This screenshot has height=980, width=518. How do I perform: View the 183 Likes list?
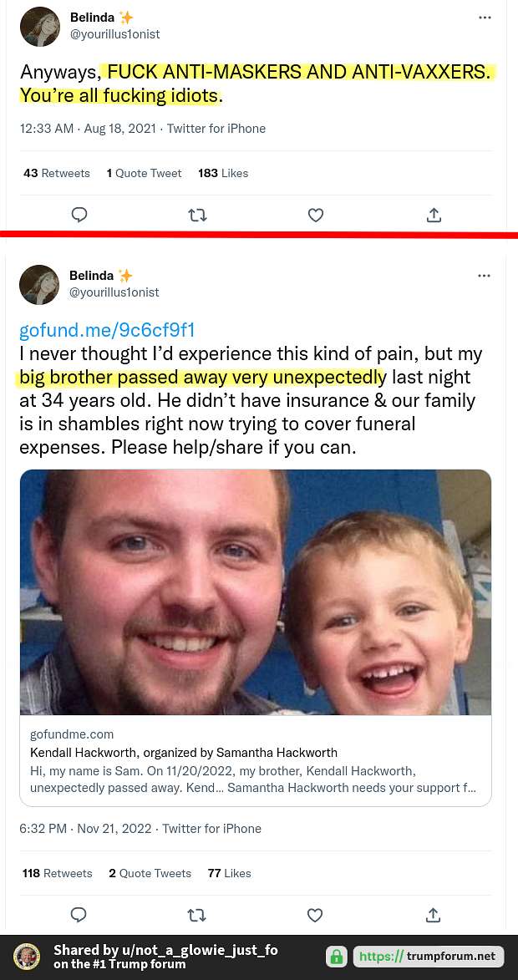point(223,173)
